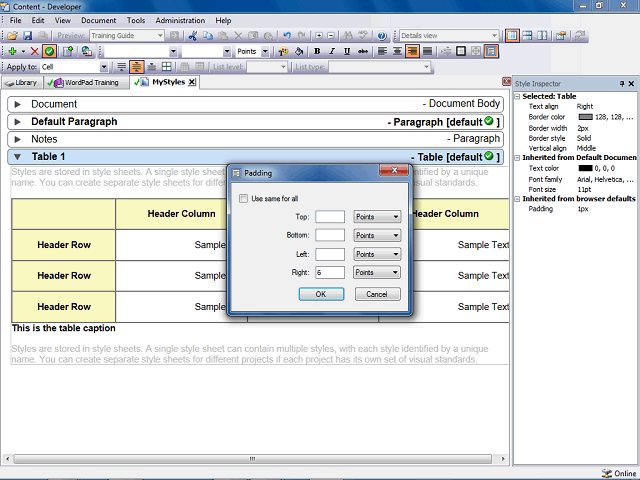
Task: Expand the Document style row
Action: click(18, 104)
